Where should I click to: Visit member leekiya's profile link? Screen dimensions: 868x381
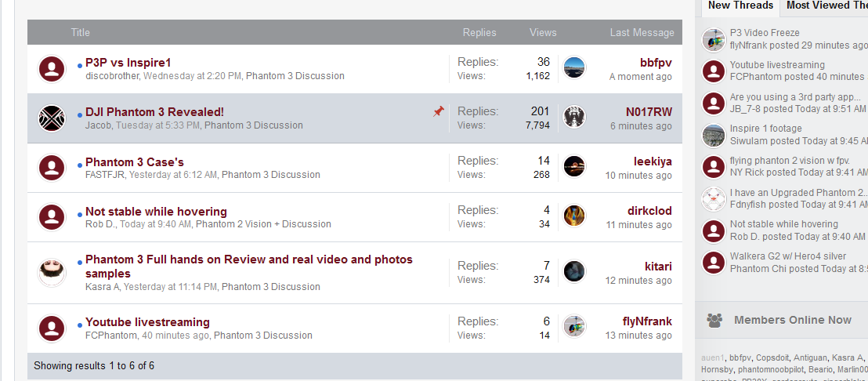point(653,161)
